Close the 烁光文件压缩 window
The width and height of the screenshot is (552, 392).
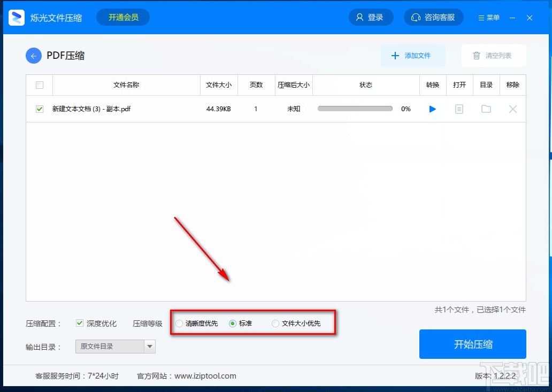(530, 18)
